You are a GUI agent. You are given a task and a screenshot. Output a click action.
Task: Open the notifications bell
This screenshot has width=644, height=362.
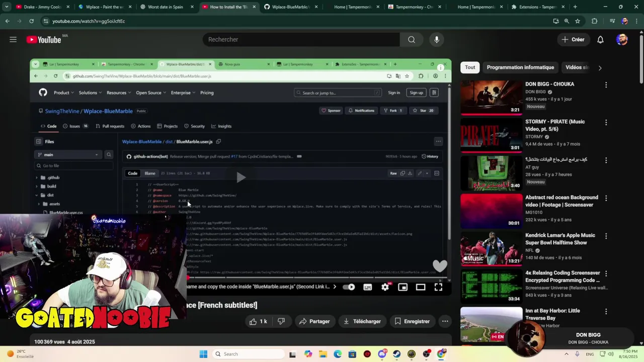pyautogui.click(x=600, y=39)
